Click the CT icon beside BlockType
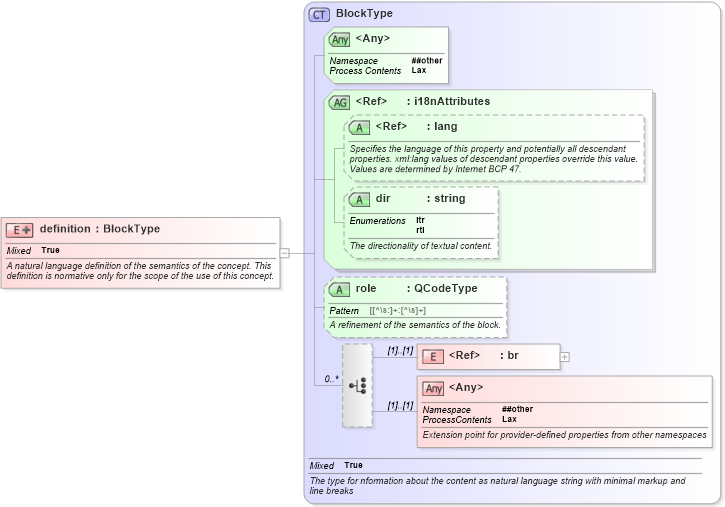725x507 pixels. 319,15
